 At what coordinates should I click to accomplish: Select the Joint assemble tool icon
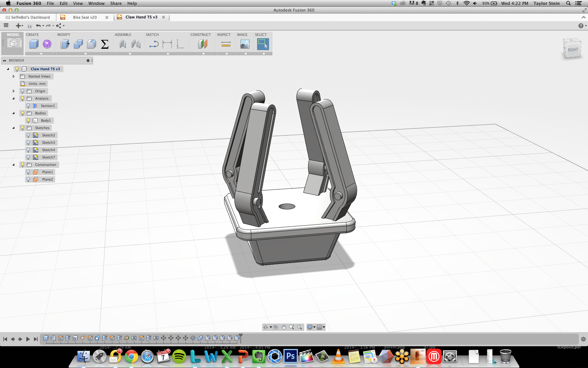tap(123, 44)
